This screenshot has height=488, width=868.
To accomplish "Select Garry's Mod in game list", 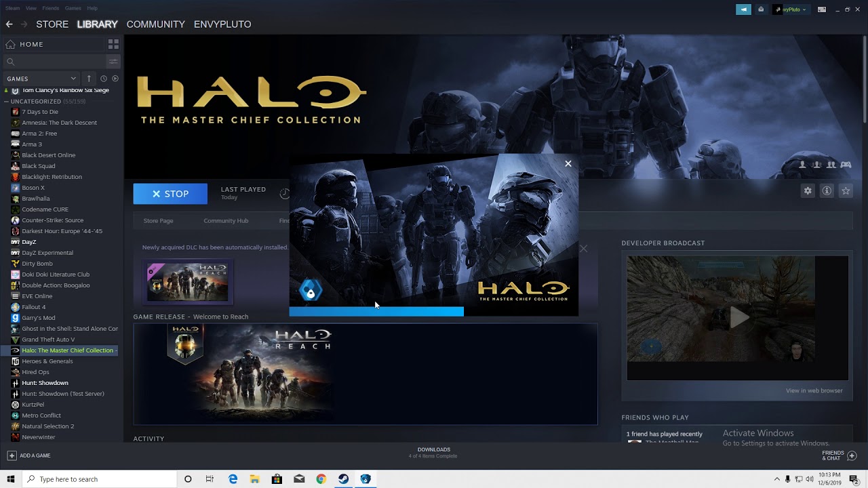I will click(x=38, y=318).
